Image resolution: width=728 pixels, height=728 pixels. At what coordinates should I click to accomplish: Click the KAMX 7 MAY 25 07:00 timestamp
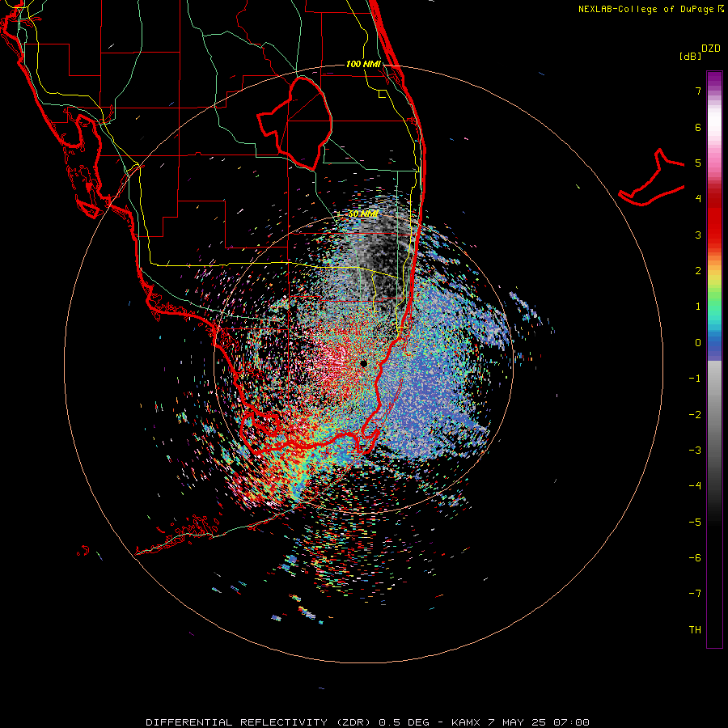pos(520,722)
